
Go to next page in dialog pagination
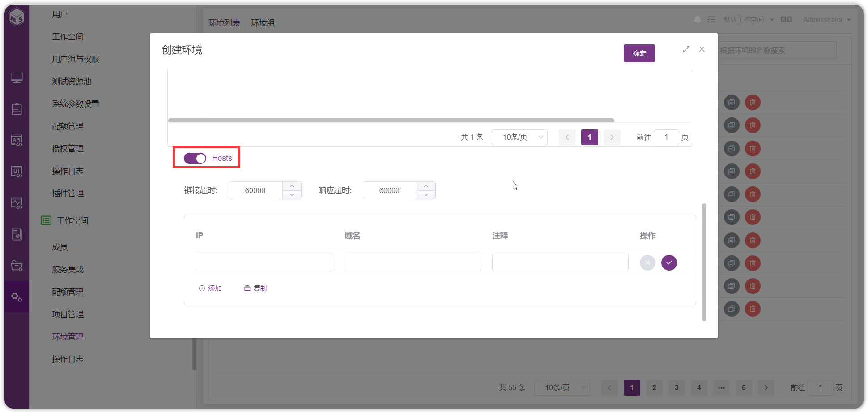(612, 137)
